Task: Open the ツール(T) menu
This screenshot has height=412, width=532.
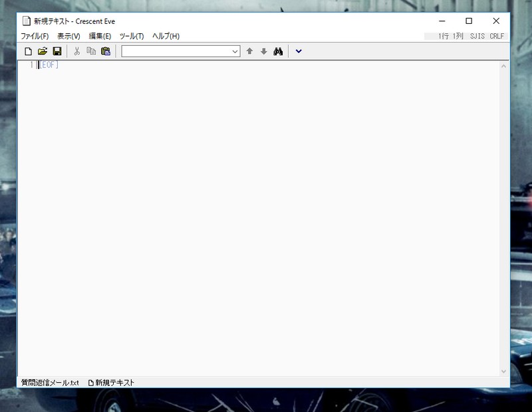Action: coord(132,36)
